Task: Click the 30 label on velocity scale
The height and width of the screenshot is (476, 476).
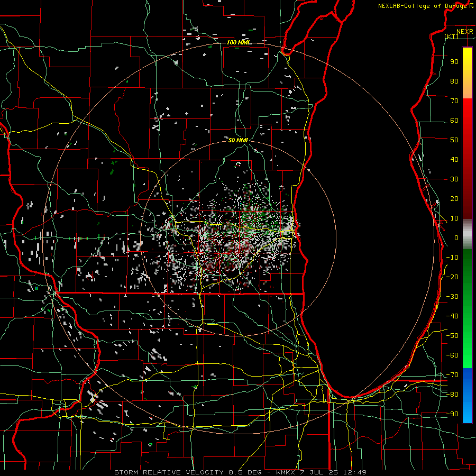Action: 454,179
